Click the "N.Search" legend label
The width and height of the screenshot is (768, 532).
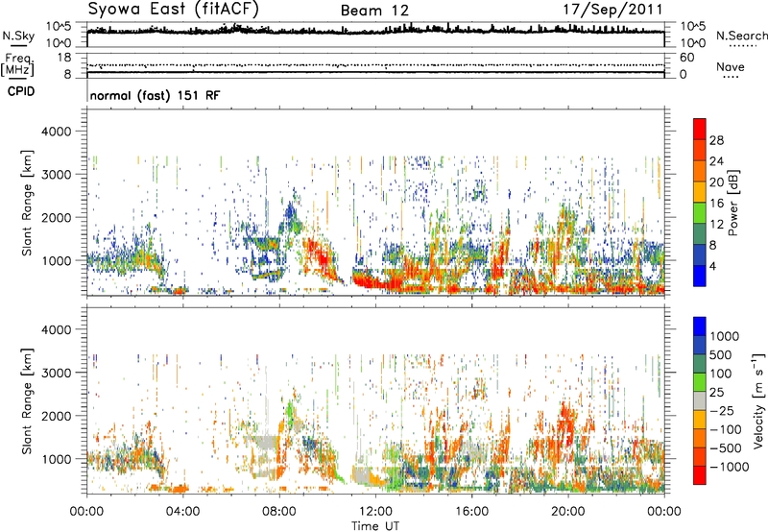click(741, 36)
